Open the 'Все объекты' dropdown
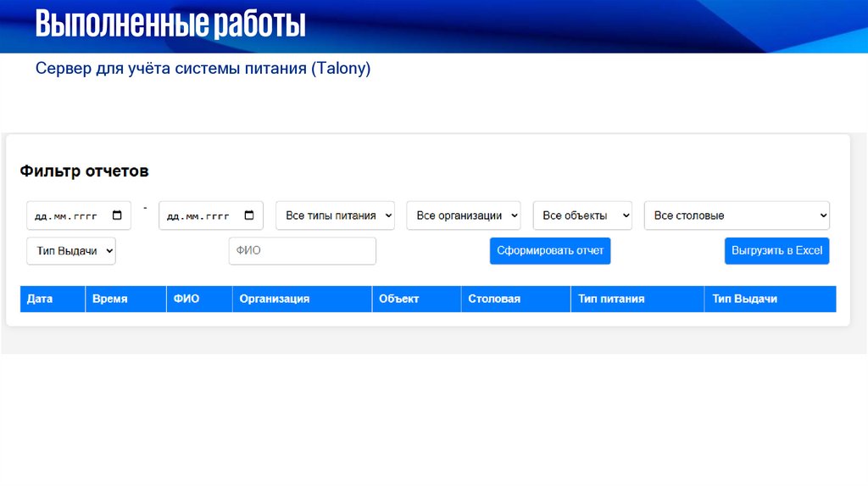The width and height of the screenshot is (868, 487). point(582,216)
